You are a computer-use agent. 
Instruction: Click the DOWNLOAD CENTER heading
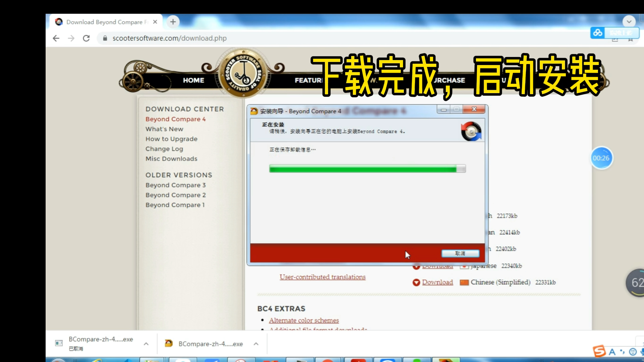click(x=184, y=109)
